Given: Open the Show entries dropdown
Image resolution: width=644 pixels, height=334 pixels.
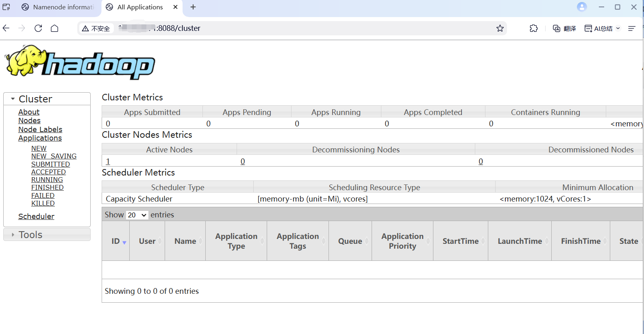Looking at the screenshot, I should point(137,215).
